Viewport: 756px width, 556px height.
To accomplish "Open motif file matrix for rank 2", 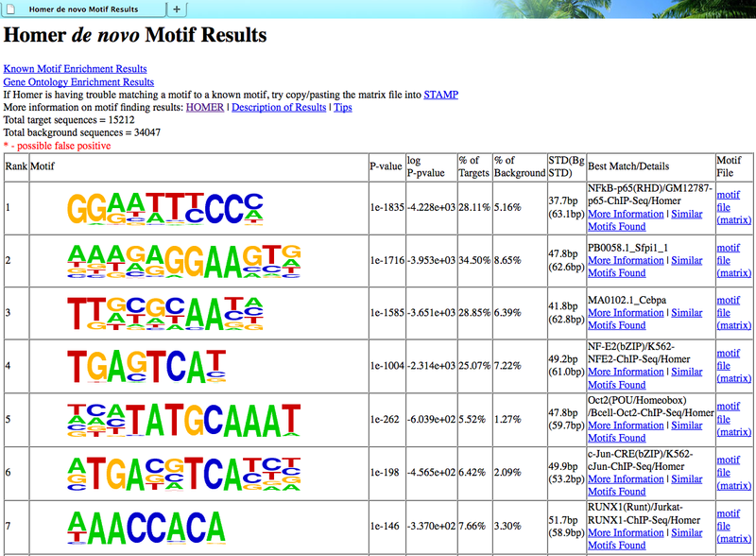I will point(734,261).
